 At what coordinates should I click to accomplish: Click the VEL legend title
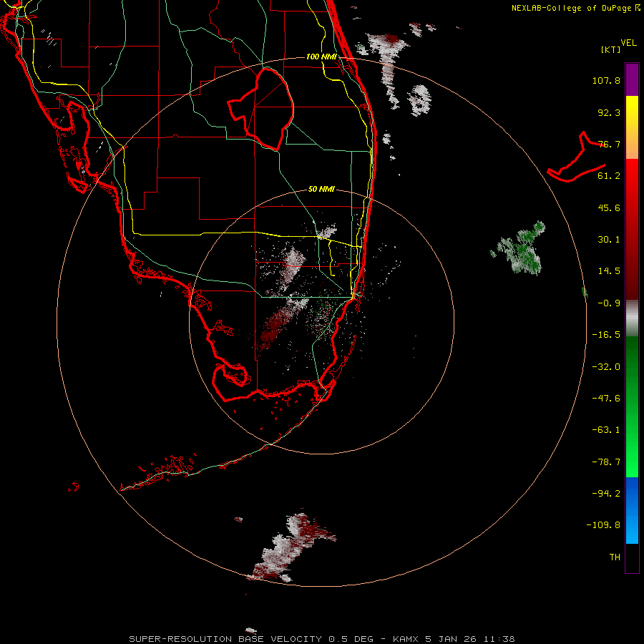(629, 43)
